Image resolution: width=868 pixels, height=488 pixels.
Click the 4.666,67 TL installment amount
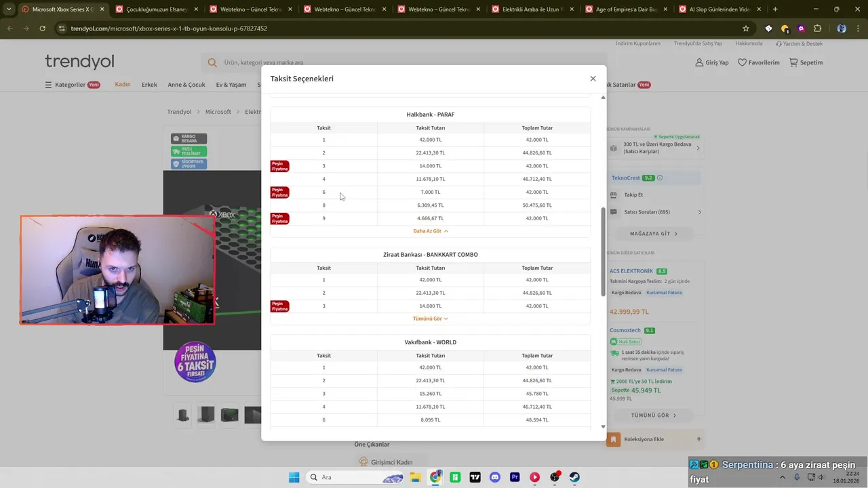click(431, 218)
